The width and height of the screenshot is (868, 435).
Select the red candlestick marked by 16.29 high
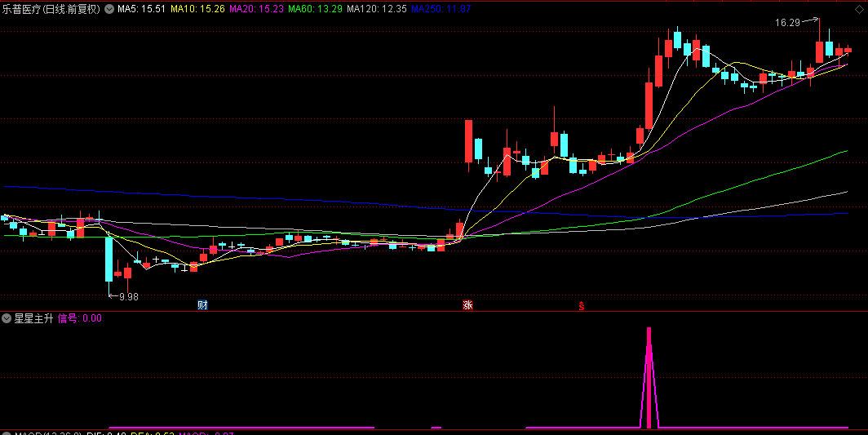point(819,51)
